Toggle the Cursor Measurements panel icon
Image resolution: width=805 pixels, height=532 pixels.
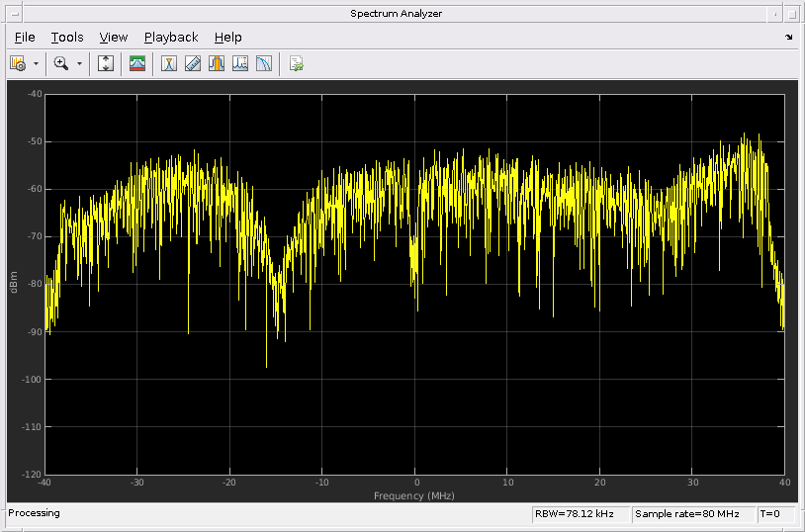(169, 63)
